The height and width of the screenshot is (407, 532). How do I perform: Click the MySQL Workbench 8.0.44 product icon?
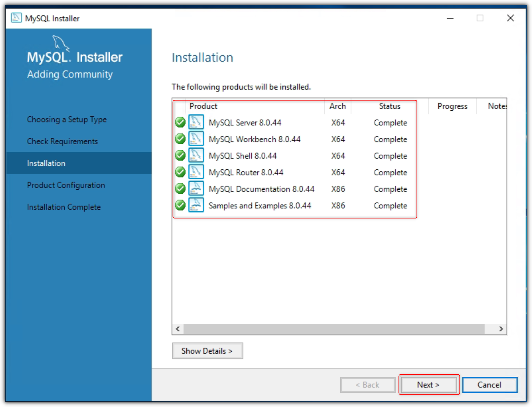pos(196,139)
